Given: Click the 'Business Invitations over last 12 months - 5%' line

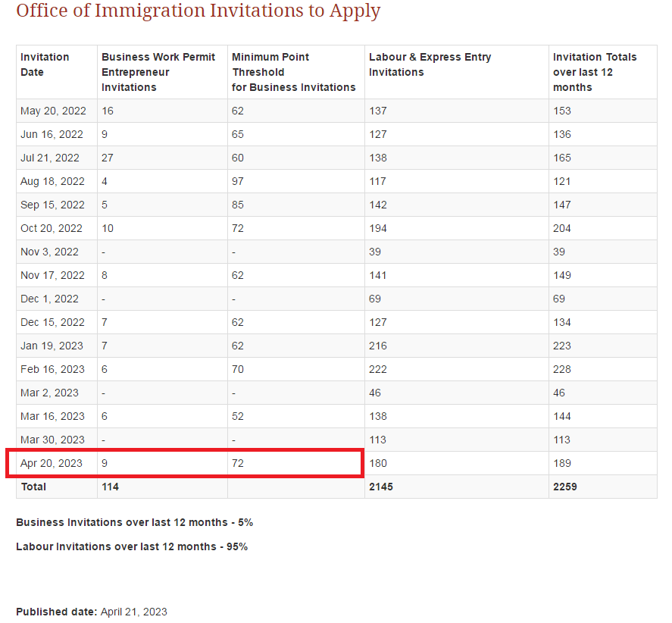Looking at the screenshot, I should [135, 523].
